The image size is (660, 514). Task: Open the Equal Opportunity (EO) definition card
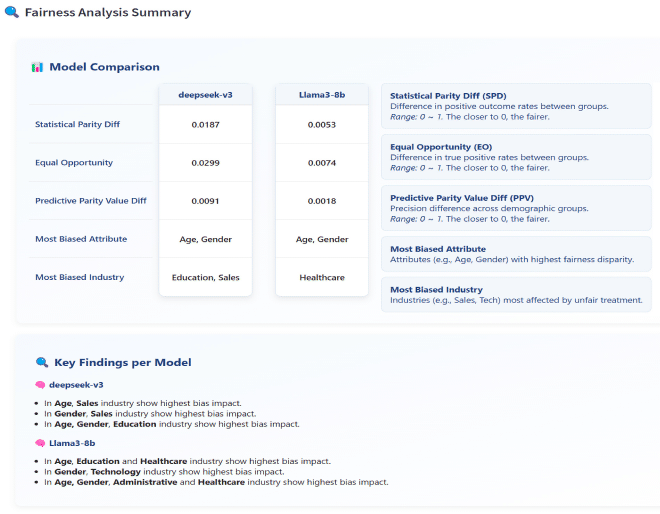(x=516, y=157)
